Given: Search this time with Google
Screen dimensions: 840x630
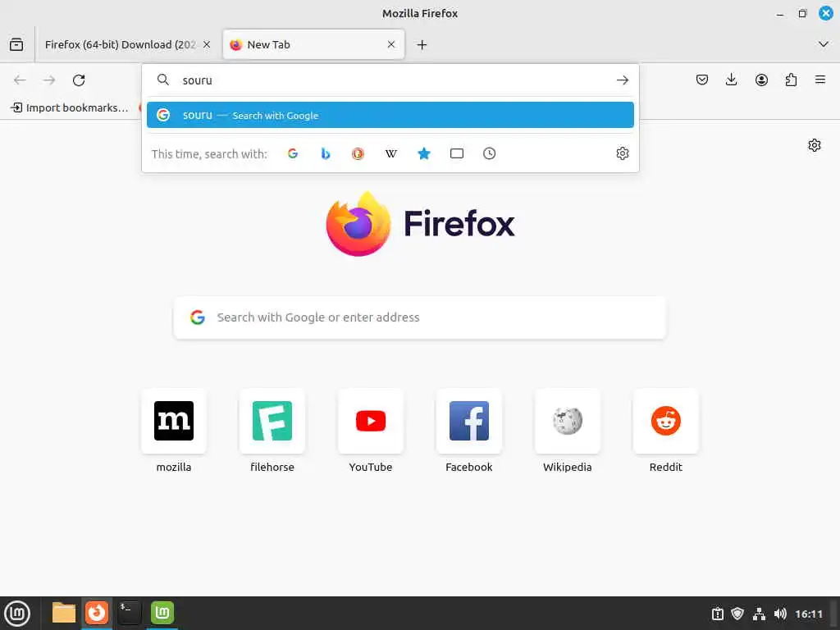Looking at the screenshot, I should point(293,153).
